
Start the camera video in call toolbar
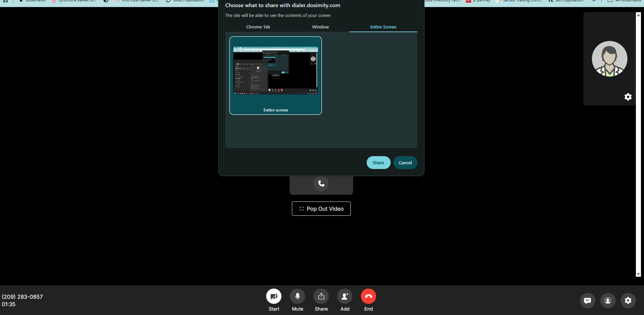pyautogui.click(x=274, y=296)
